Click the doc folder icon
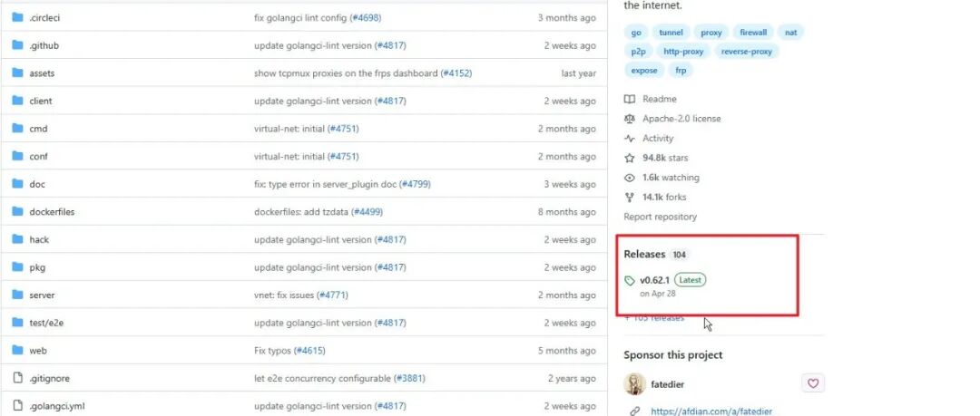980x416 pixels. [x=17, y=184]
